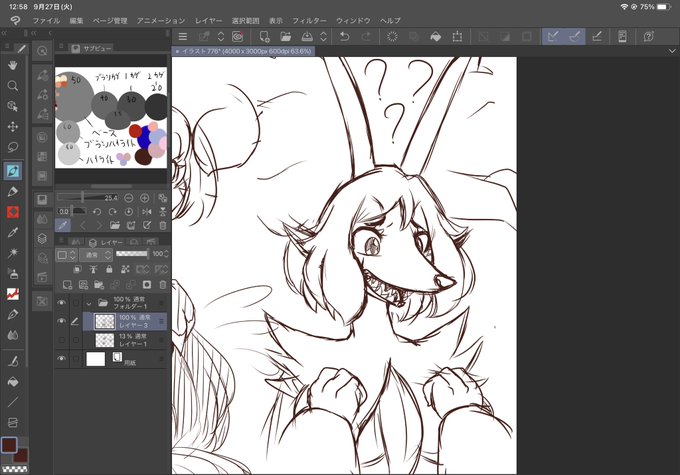The height and width of the screenshot is (475, 680).
Task: Select the Operation (object) tool
Action: tap(13, 106)
